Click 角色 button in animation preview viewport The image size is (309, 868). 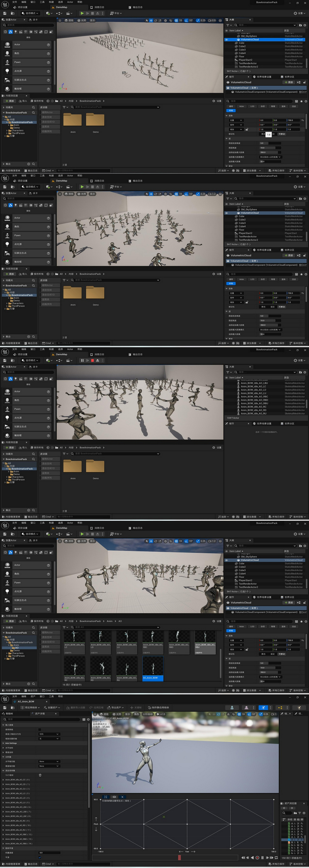(136, 714)
